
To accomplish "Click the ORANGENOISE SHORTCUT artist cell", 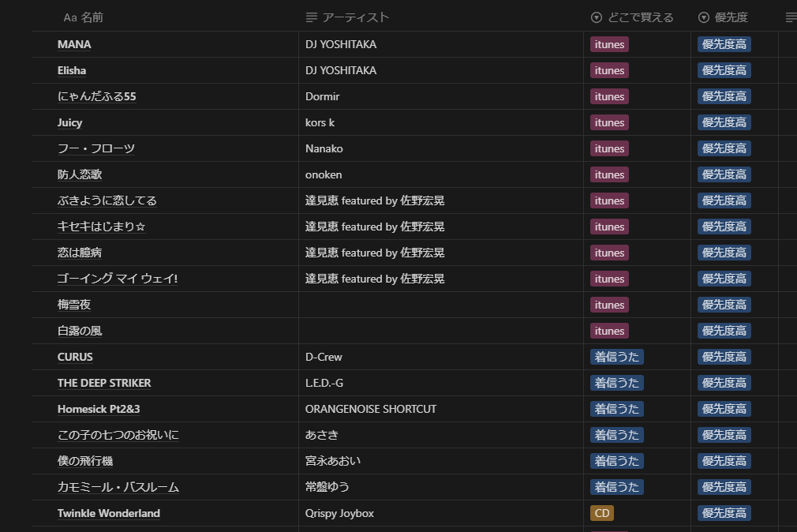I will pyautogui.click(x=370, y=409).
